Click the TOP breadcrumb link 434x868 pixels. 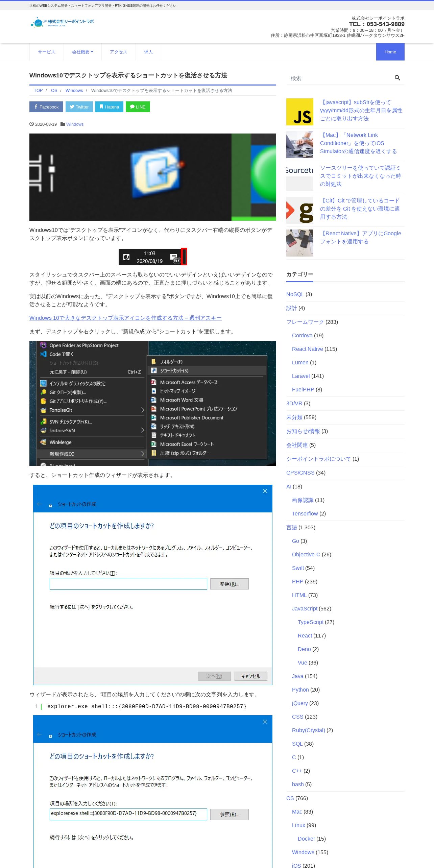[x=38, y=91]
